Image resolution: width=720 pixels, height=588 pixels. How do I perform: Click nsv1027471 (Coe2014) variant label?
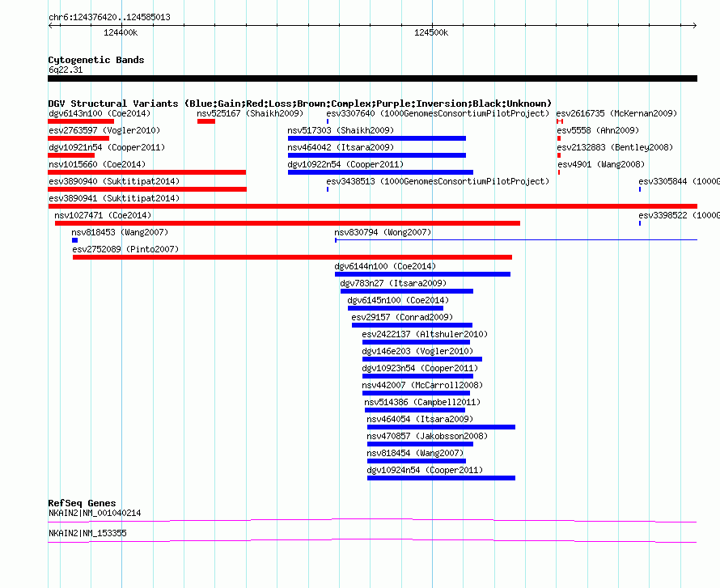tap(103, 215)
